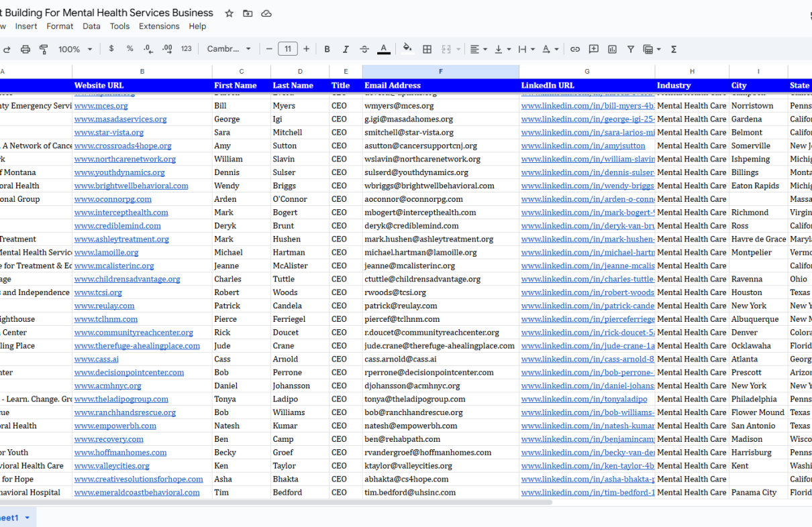Print the spreadsheet via printer icon
Image resolution: width=812 pixels, height=527 pixels.
(26, 49)
